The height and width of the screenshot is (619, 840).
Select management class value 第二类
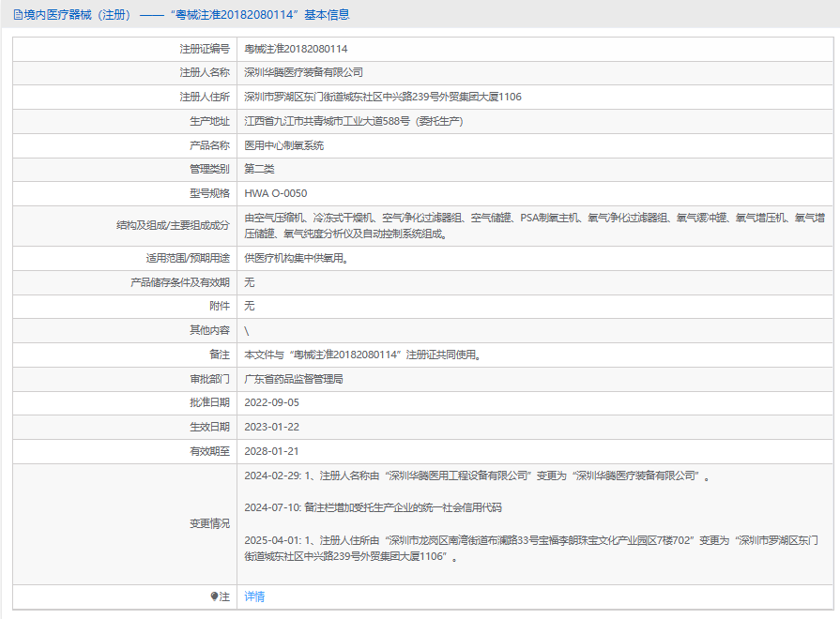259,169
